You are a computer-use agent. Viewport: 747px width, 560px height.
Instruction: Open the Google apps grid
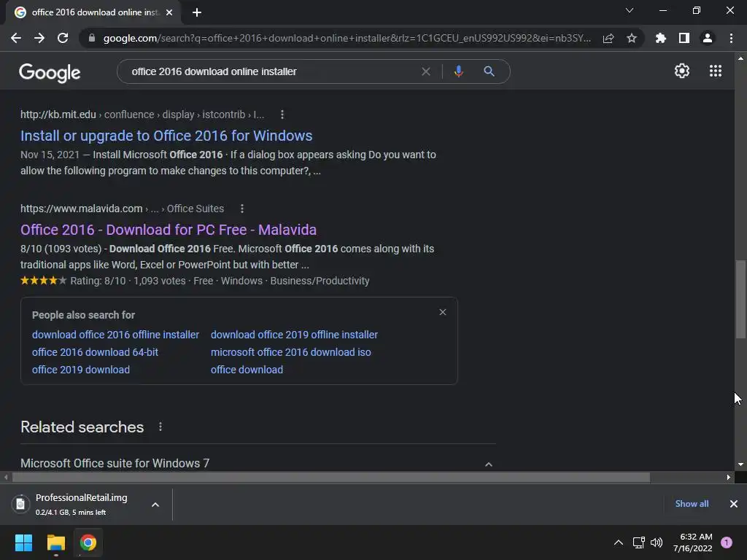[715, 71]
